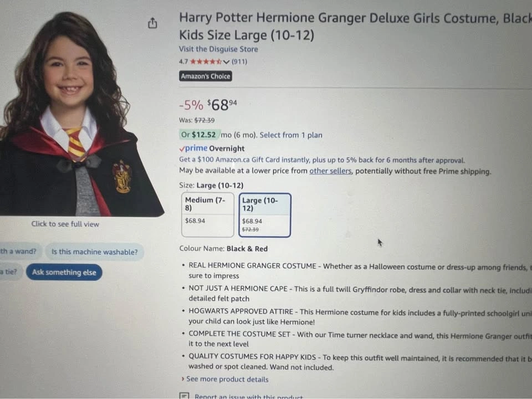Click the share icon above product image
This screenshot has width=532, height=399.
(x=153, y=23)
